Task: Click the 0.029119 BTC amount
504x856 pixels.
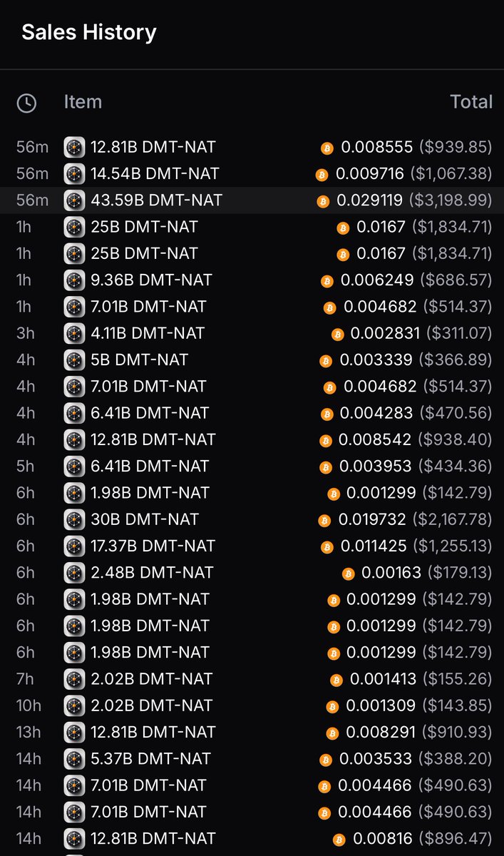Action: tap(370, 200)
